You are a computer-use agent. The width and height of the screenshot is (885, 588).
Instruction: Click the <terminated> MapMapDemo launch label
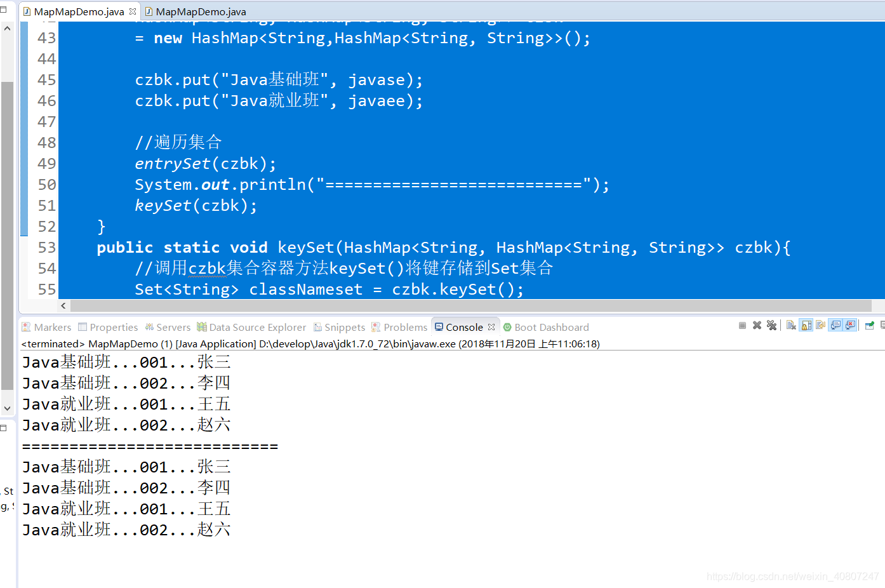(310, 344)
